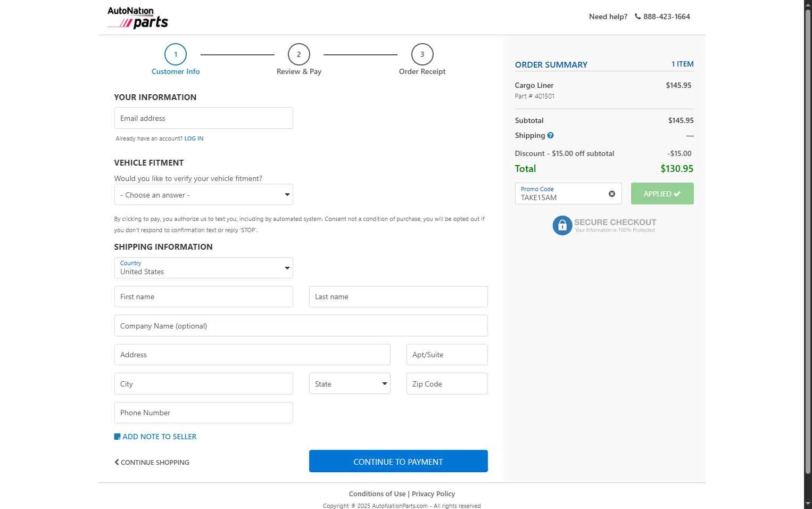The image size is (812, 509).
Task: Open Privacy Policy link
Action: pyautogui.click(x=433, y=494)
